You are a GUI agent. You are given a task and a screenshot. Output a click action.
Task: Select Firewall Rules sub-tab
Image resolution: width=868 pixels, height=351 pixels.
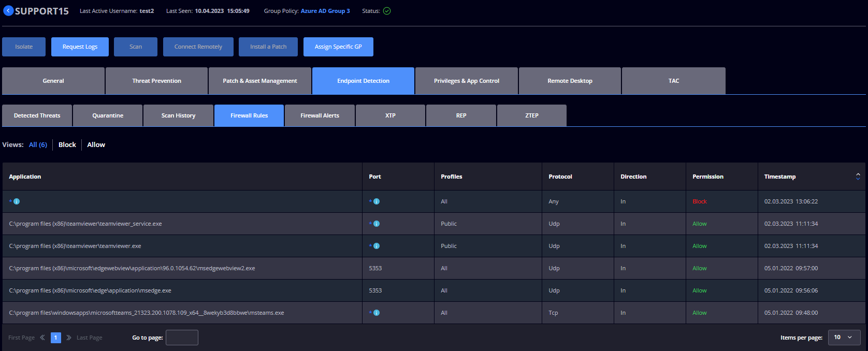coord(249,115)
